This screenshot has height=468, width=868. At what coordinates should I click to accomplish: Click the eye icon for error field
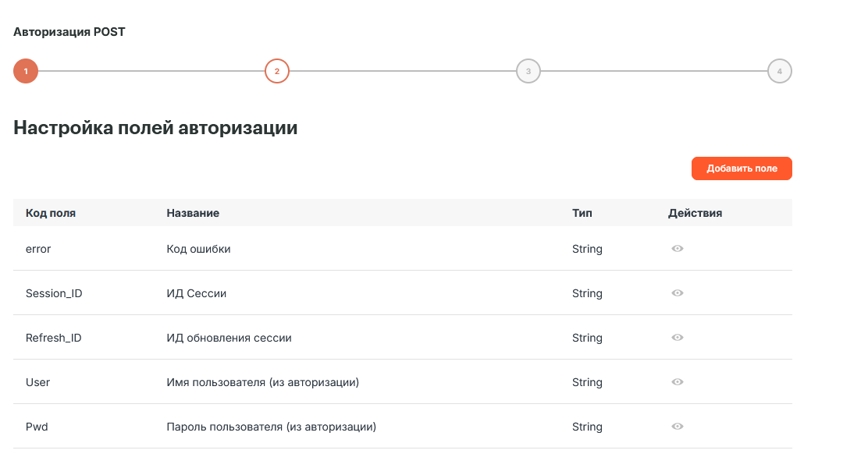[x=677, y=248]
